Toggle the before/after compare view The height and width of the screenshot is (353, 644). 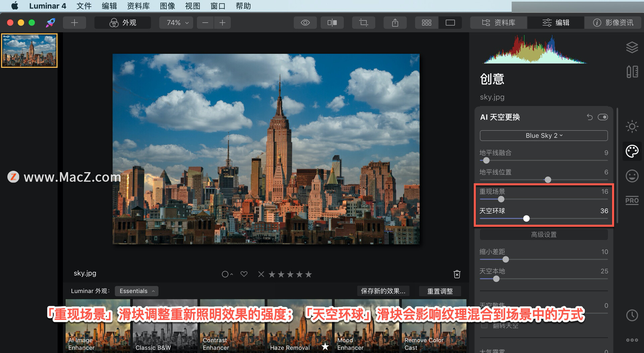pyautogui.click(x=332, y=22)
